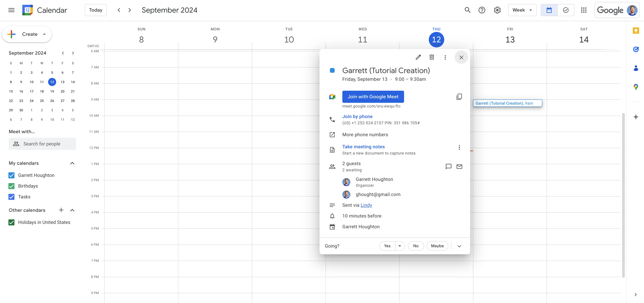Image resolution: width=644 pixels, height=303 pixels.
Task: Open meeting notes more options menu
Action: 459,147
